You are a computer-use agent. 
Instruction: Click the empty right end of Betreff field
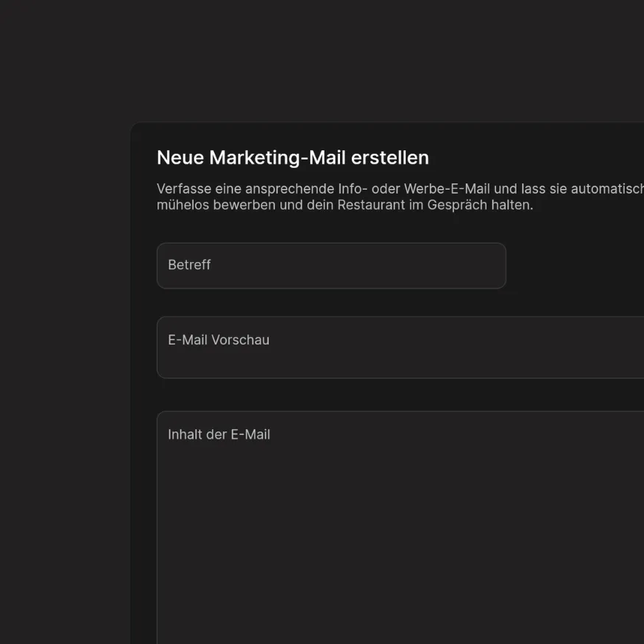[x=471, y=266]
